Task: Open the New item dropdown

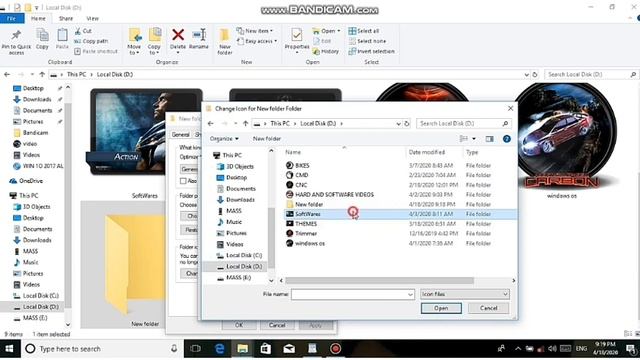Action: point(255,31)
